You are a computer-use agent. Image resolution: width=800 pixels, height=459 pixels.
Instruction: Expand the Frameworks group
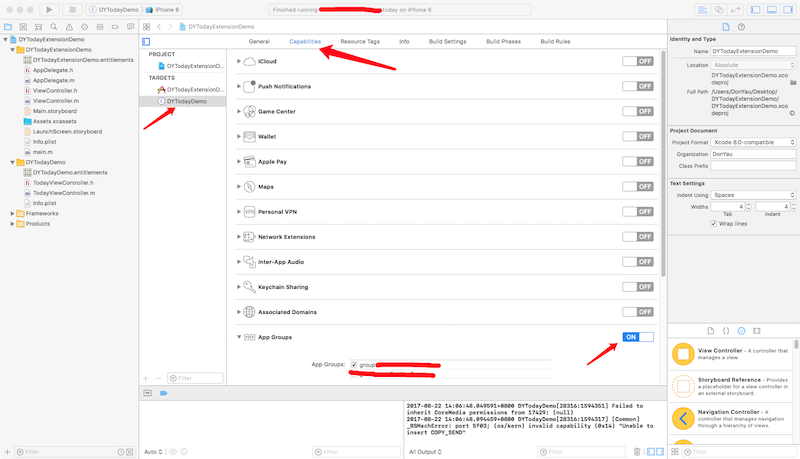pos(12,213)
